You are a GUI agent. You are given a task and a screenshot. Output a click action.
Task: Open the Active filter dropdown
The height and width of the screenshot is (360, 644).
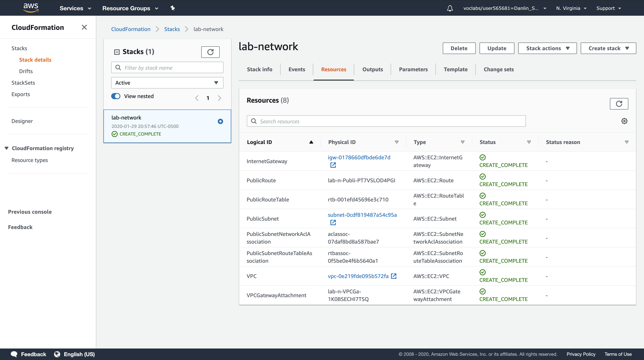pos(167,83)
